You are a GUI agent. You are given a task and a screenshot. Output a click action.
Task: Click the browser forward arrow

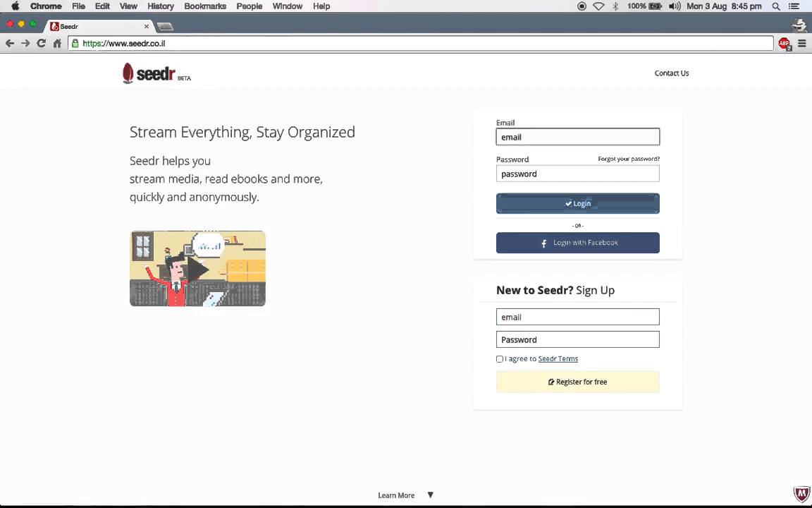coord(25,44)
